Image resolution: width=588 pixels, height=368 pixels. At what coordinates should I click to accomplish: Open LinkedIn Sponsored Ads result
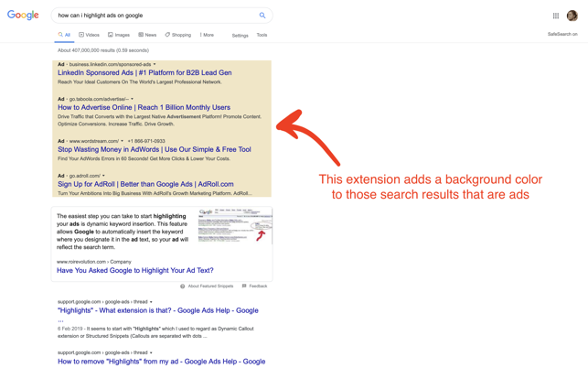pos(144,73)
